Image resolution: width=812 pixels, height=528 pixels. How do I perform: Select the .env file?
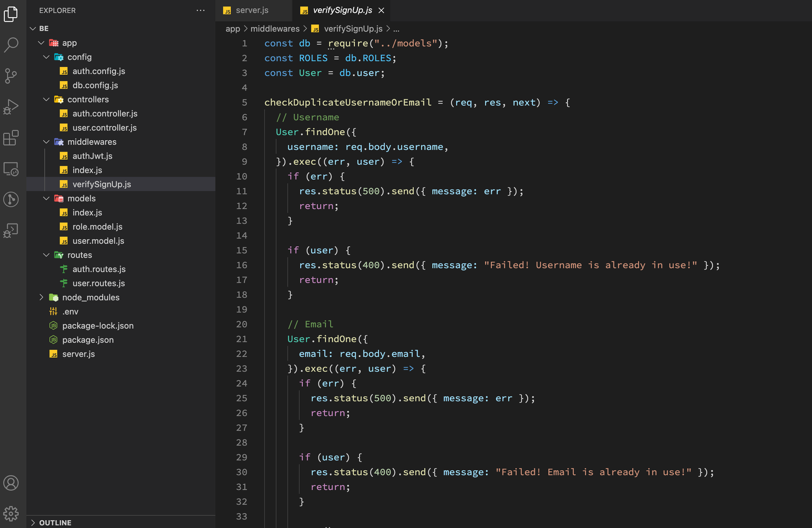pos(70,311)
